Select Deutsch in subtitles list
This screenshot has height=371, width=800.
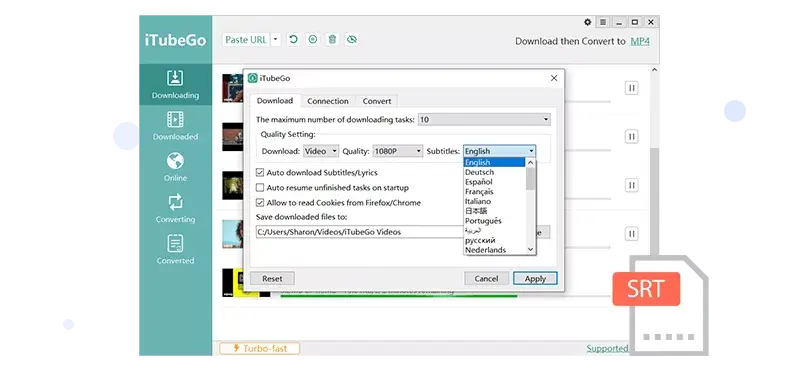coord(494,172)
